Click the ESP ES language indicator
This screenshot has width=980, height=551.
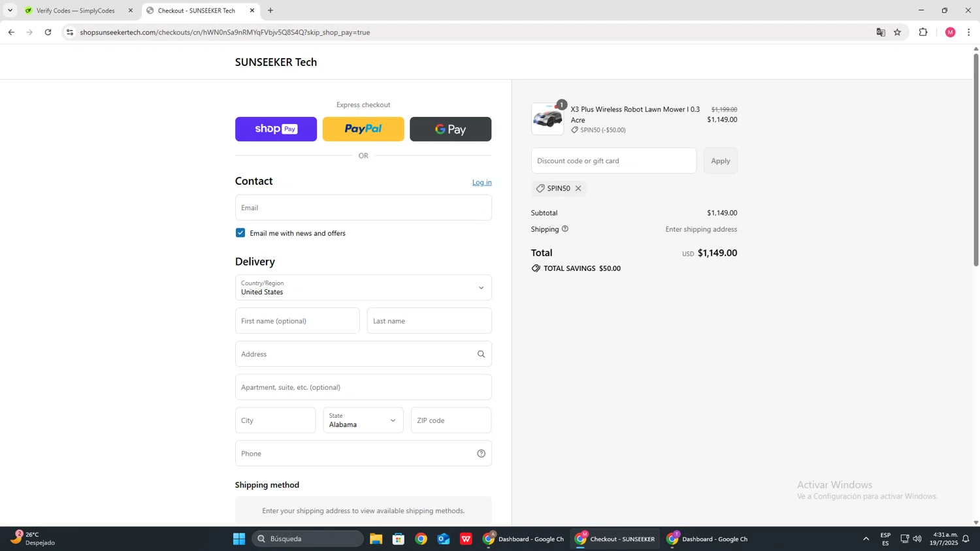pyautogui.click(x=886, y=539)
